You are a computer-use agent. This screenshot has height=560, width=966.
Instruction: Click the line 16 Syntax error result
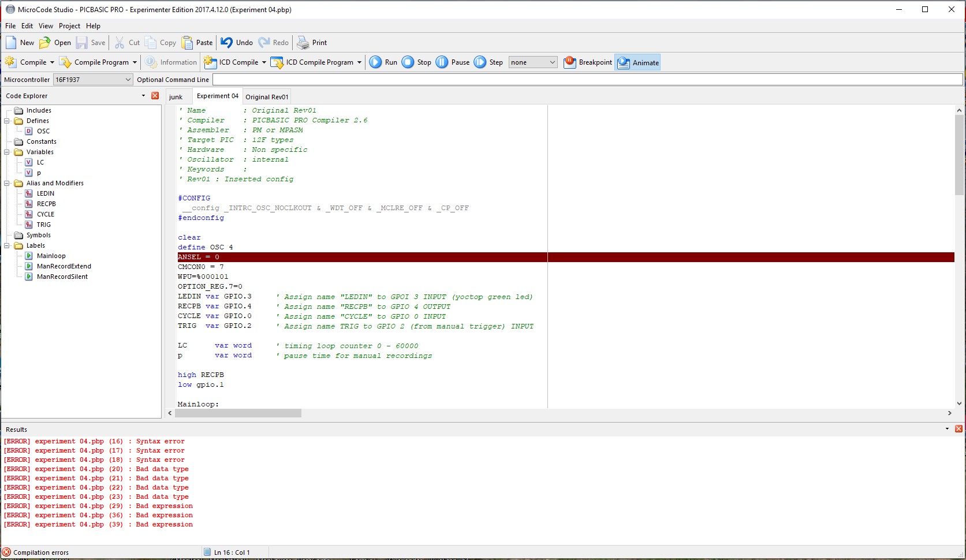click(95, 442)
